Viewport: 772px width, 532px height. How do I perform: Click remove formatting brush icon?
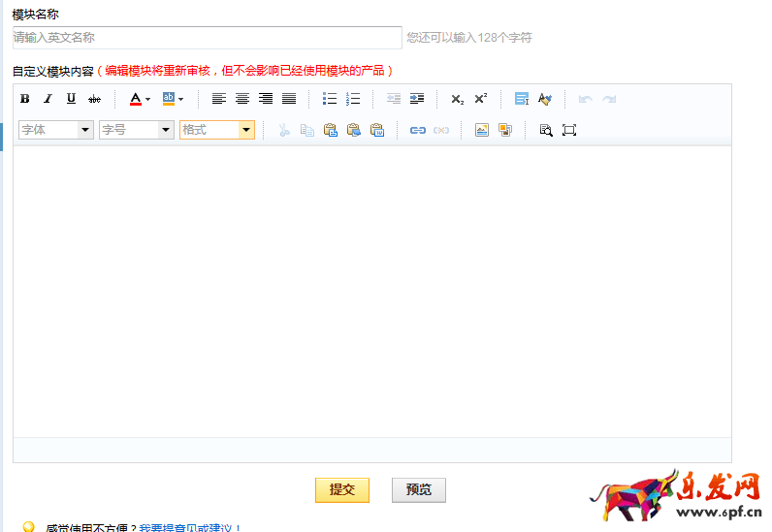pyautogui.click(x=544, y=99)
